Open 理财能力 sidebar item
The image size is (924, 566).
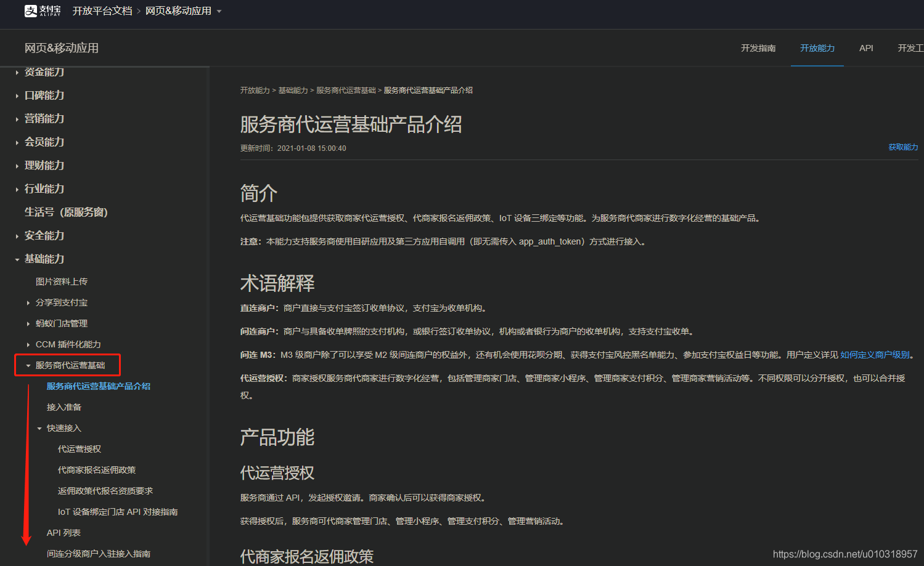[44, 166]
